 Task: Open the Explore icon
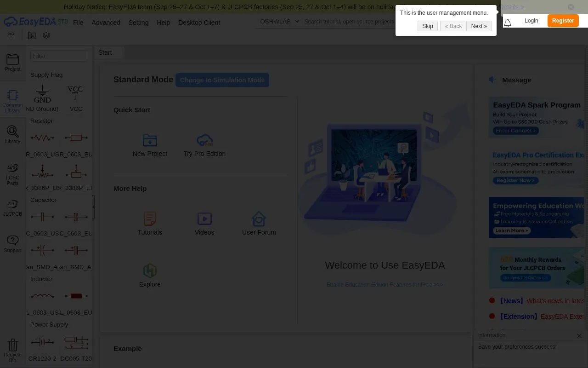[150, 270]
